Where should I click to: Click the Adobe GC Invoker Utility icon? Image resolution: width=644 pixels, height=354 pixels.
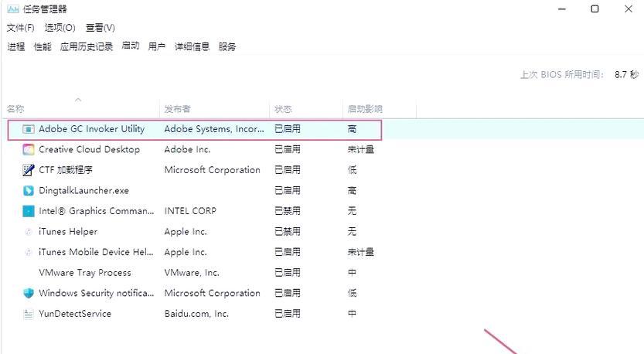[29, 129]
